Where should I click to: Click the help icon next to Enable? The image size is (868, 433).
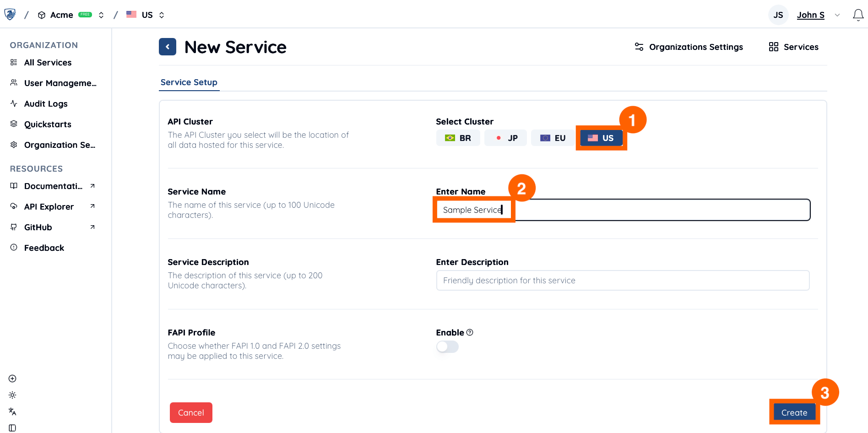point(470,332)
